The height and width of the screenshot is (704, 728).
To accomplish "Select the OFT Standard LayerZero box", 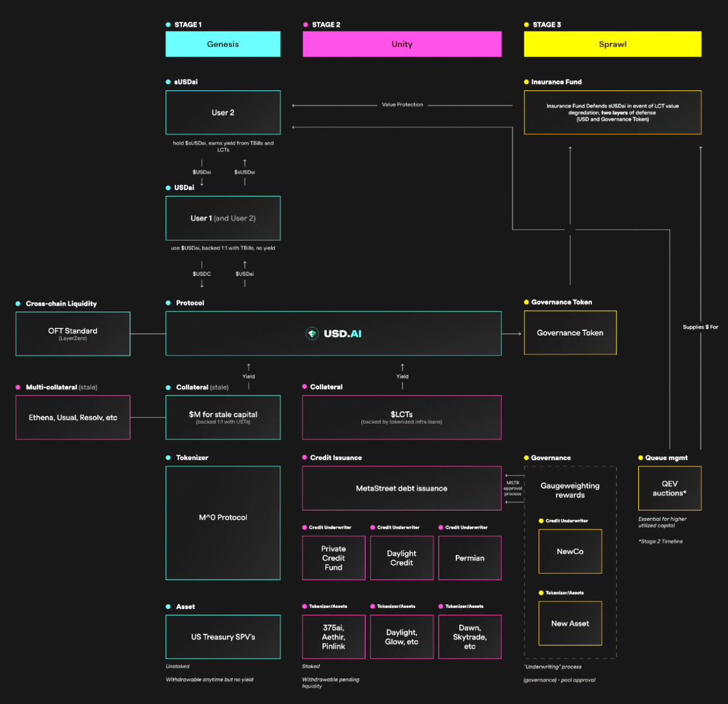I will pos(73,334).
